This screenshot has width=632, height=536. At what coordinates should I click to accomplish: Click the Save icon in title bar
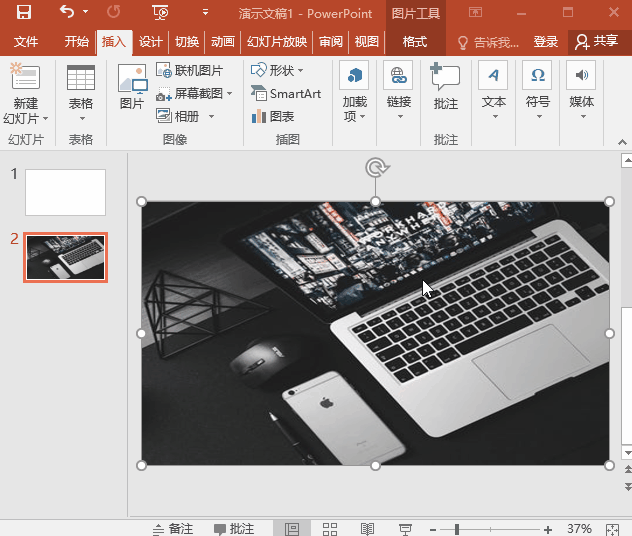(23, 13)
